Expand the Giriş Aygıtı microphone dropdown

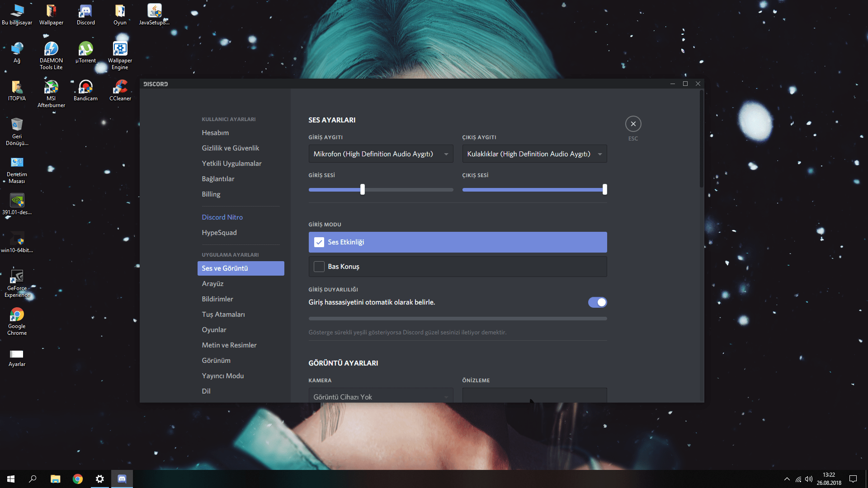tap(380, 154)
